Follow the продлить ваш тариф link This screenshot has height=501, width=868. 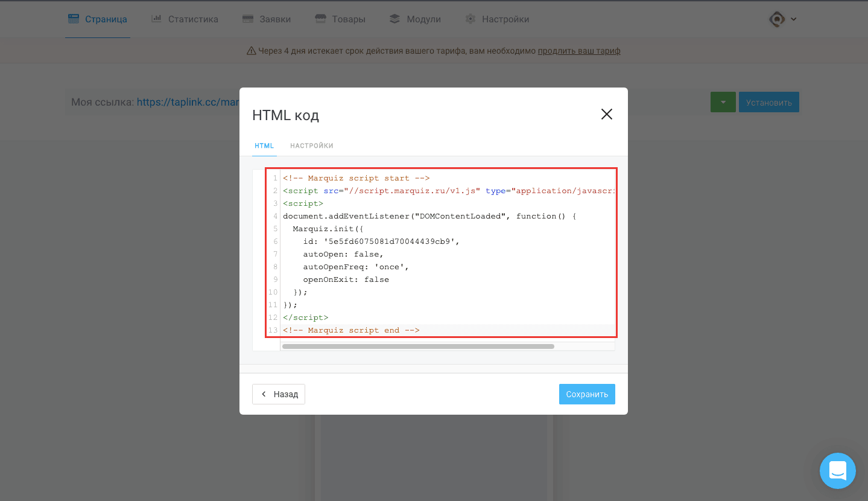tap(579, 51)
